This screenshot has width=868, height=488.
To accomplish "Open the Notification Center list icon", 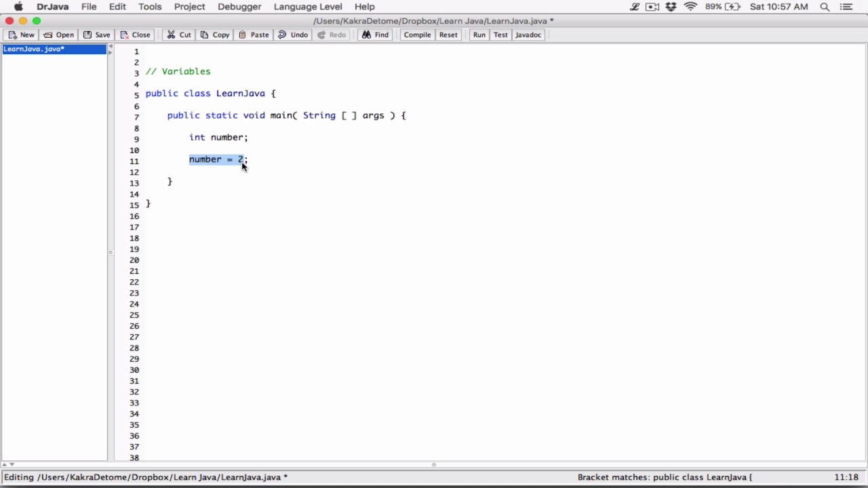I will 846,7.
